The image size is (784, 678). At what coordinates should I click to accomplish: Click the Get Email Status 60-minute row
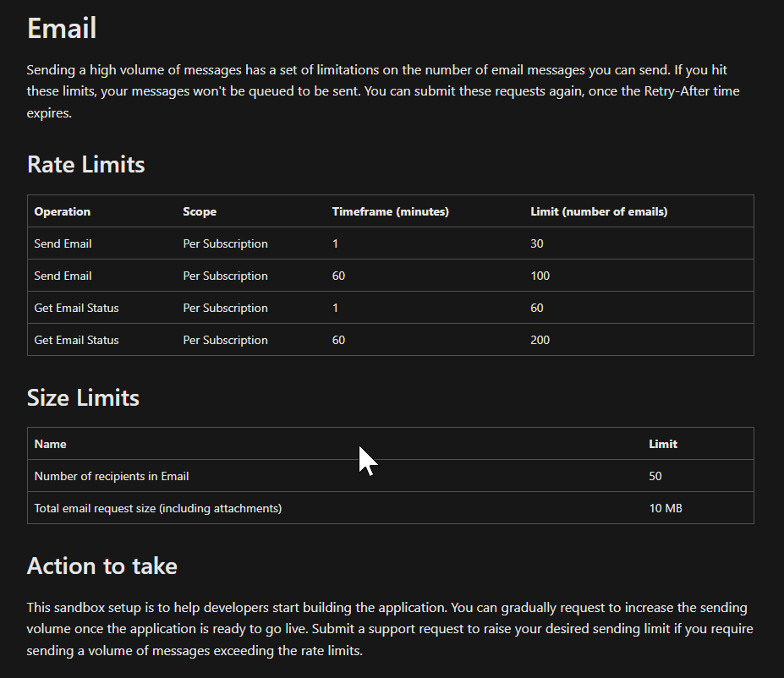[x=254, y=340]
